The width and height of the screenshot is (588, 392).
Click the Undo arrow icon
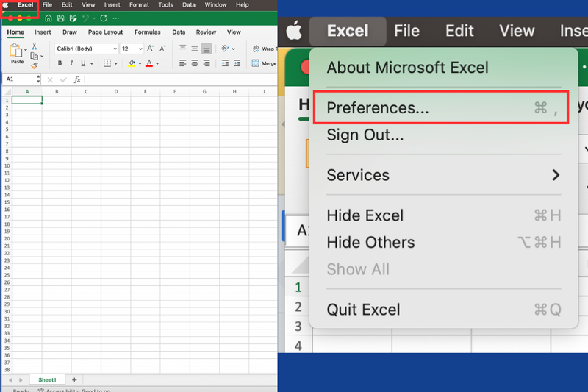[85, 18]
